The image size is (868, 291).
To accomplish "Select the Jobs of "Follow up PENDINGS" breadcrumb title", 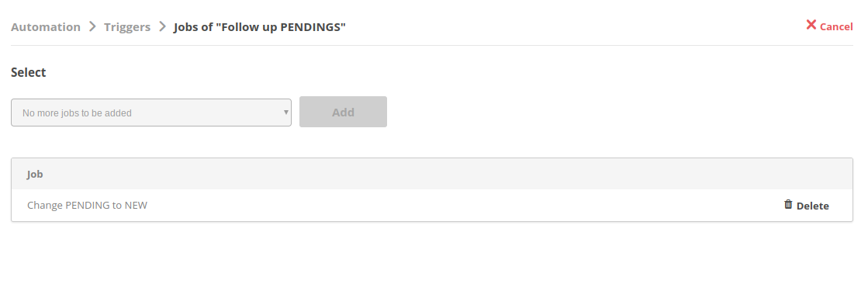I will click(260, 26).
